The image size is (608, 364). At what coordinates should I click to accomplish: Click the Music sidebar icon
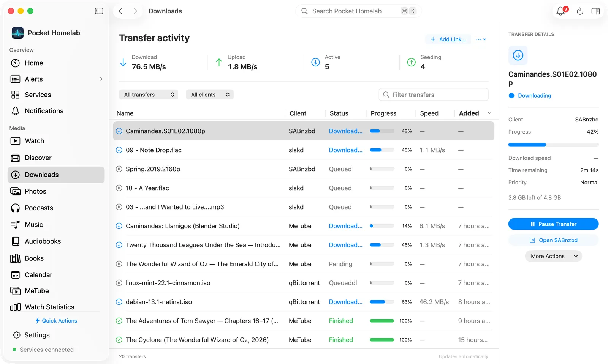pos(15,225)
